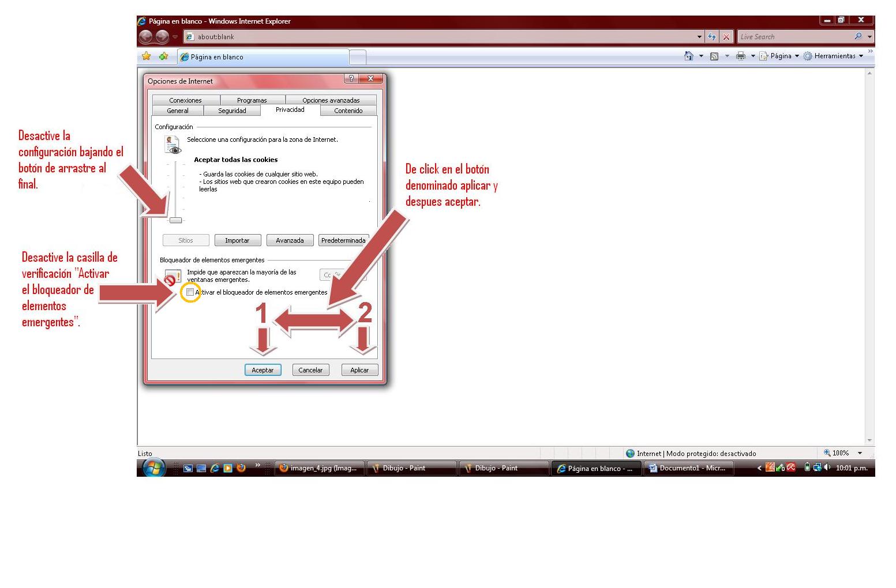The height and width of the screenshot is (588, 896).
Task: Open the Opciones avanzadas tab
Action: tap(331, 100)
